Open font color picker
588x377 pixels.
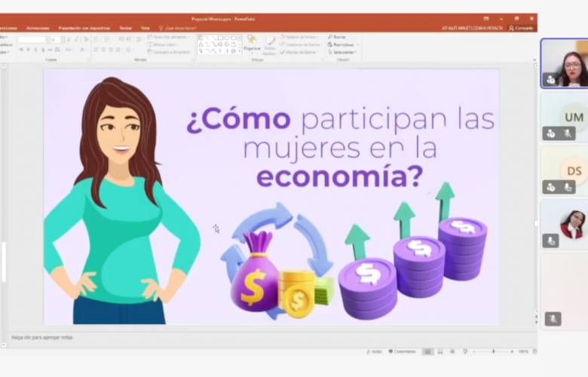82,50
